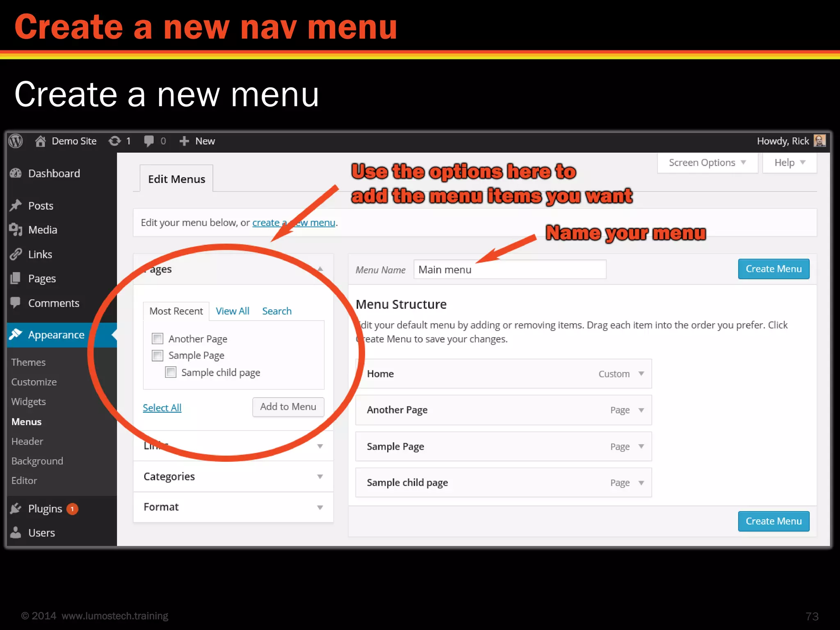Click the WordPress logo icon
The width and height of the screenshot is (840, 630).
[x=16, y=141]
